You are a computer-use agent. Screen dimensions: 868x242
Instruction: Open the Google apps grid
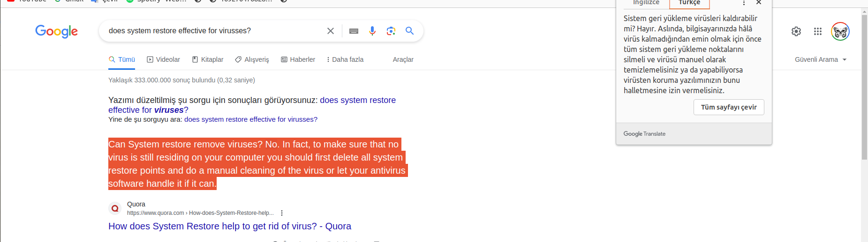(x=818, y=31)
